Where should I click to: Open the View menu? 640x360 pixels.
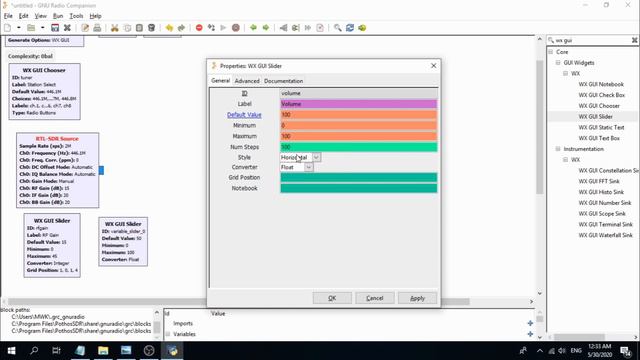[40, 16]
